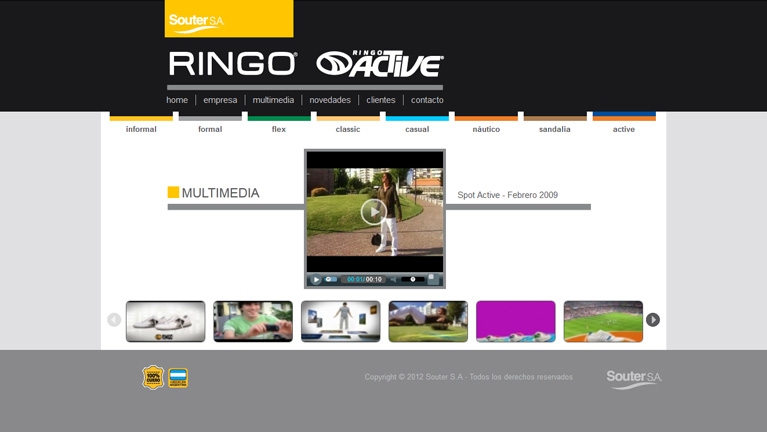Click the large play overlay on the video
This screenshot has height=432, width=767.
(x=374, y=212)
